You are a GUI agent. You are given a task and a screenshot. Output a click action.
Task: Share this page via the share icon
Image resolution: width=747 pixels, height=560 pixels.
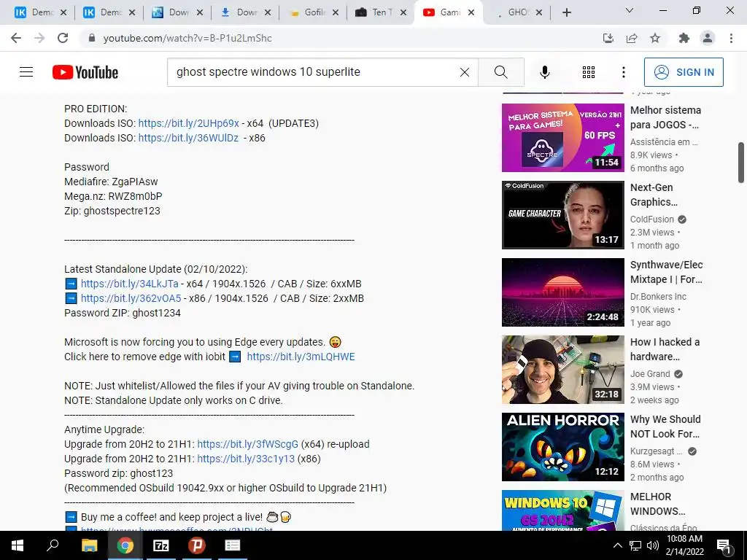click(x=632, y=38)
